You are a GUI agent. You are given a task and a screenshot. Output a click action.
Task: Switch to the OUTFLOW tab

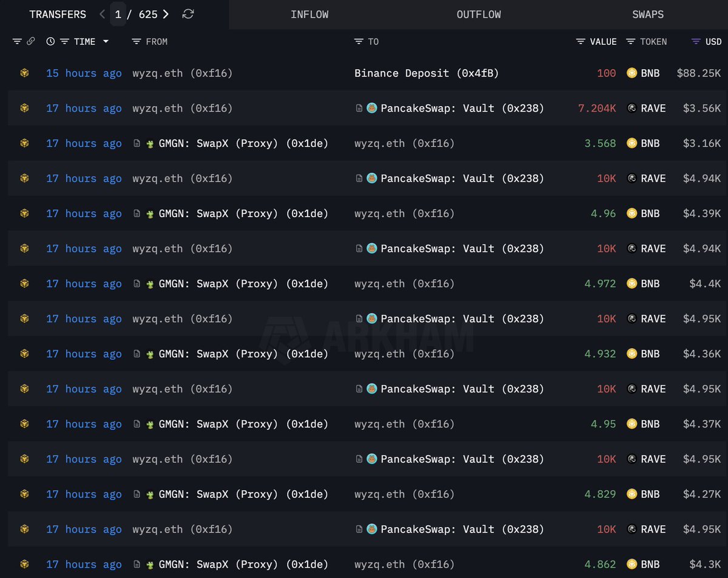coord(479,14)
